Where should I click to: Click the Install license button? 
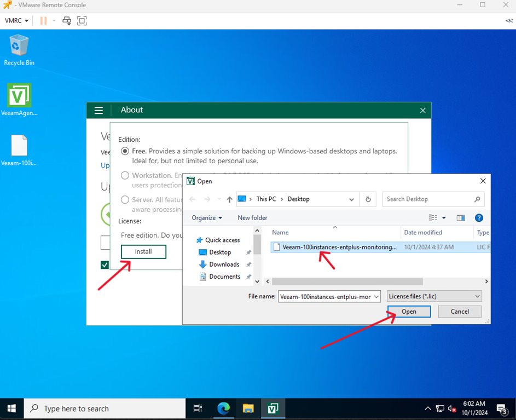tap(143, 252)
